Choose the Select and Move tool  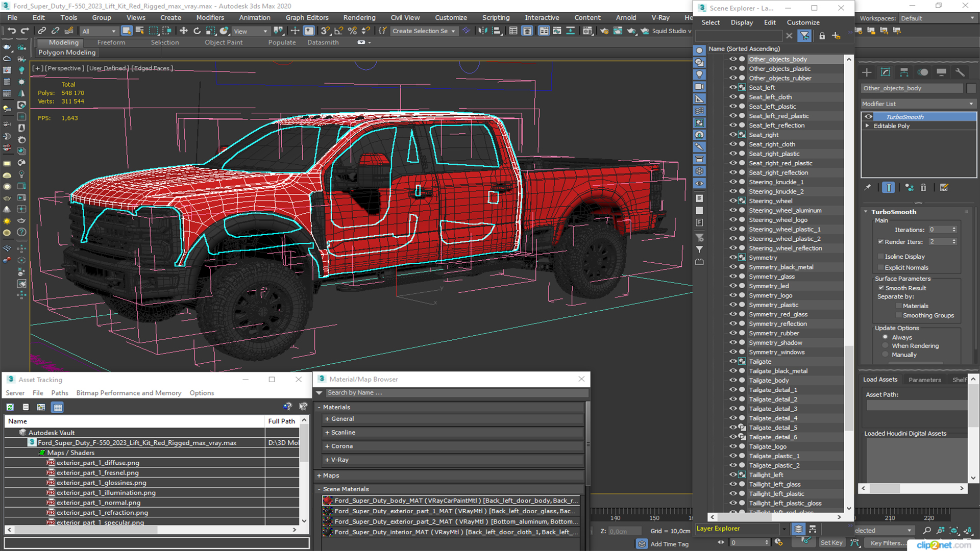coord(184,31)
